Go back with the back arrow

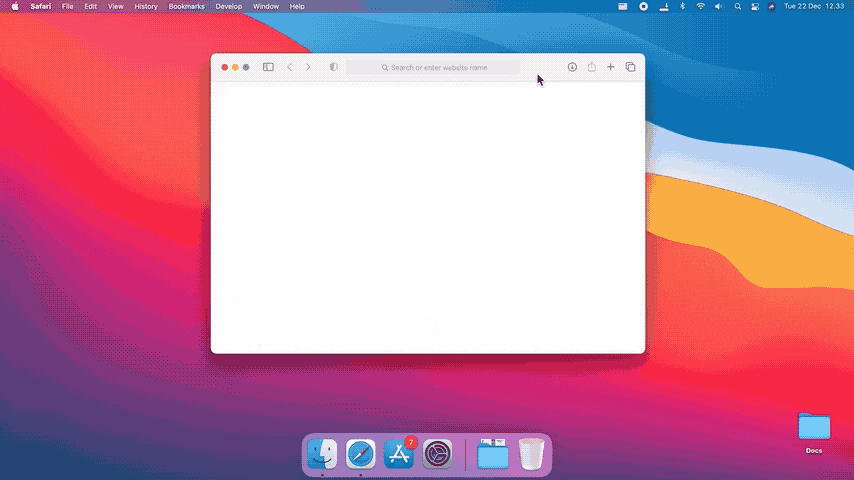click(290, 67)
